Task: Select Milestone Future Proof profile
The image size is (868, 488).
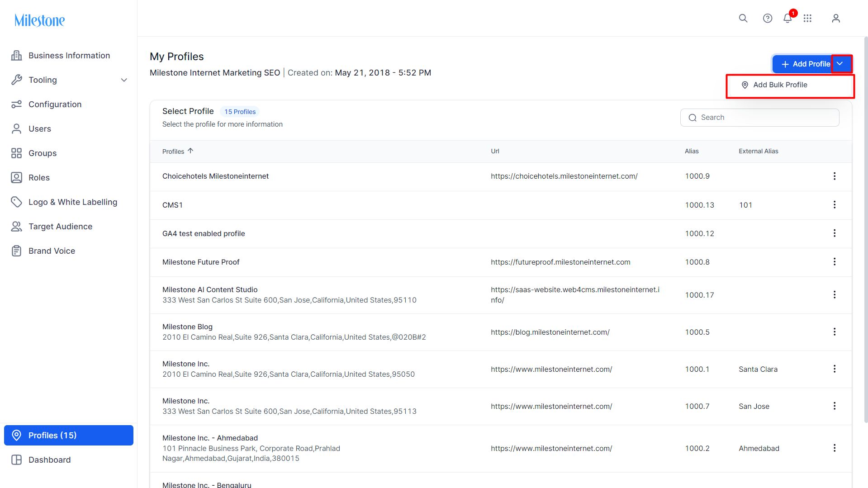Action: [201, 262]
